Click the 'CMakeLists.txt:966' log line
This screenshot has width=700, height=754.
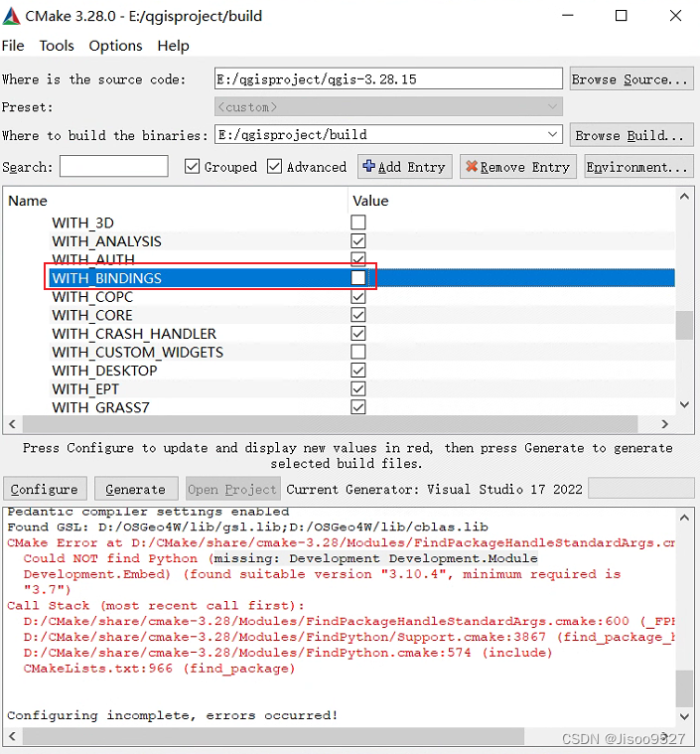(x=159, y=669)
